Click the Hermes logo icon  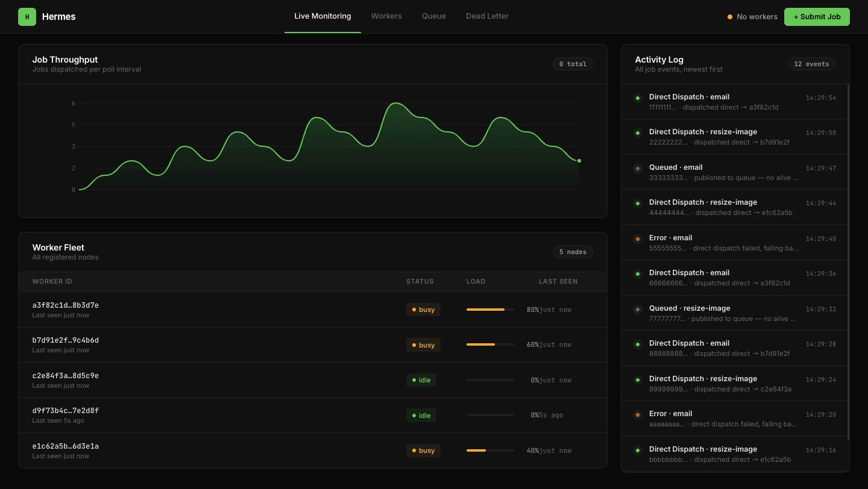(x=27, y=17)
